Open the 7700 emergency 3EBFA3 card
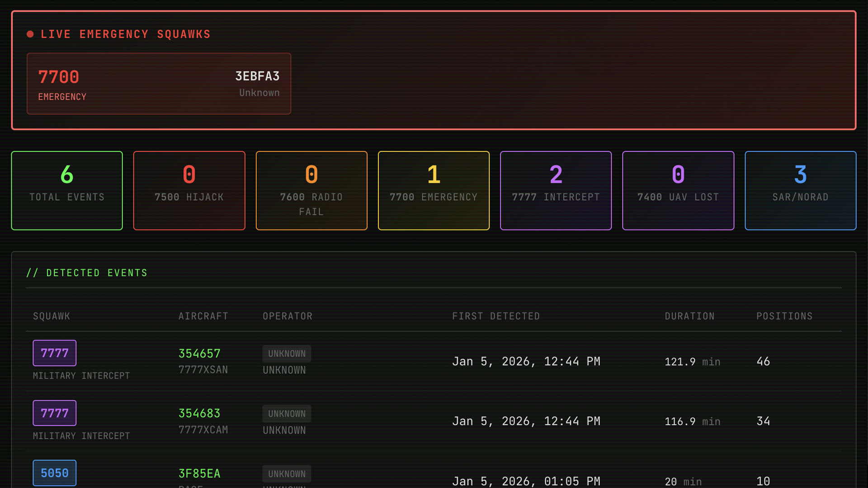Screen dimensions: 868x488 click(x=159, y=84)
